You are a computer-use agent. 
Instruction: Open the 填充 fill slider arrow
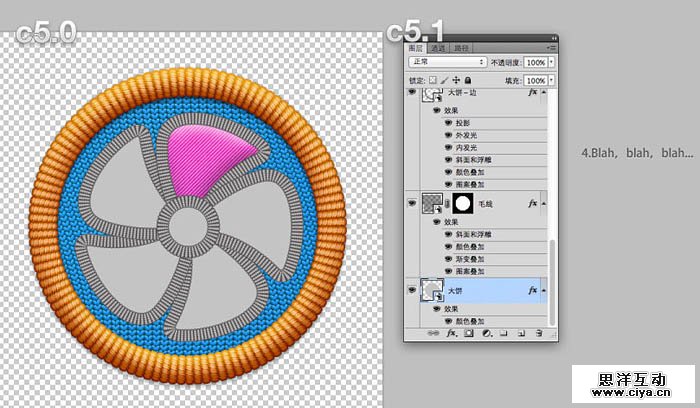[552, 80]
